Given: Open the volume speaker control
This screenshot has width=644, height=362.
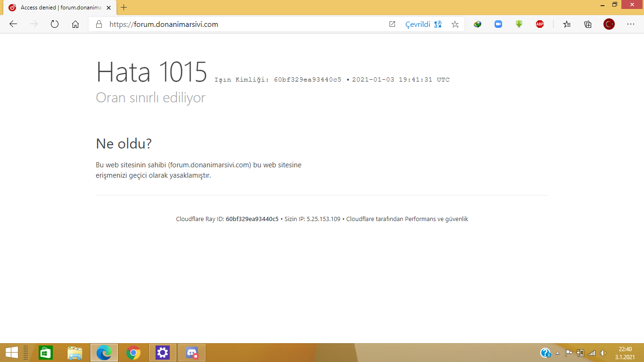Looking at the screenshot, I should coord(603,353).
